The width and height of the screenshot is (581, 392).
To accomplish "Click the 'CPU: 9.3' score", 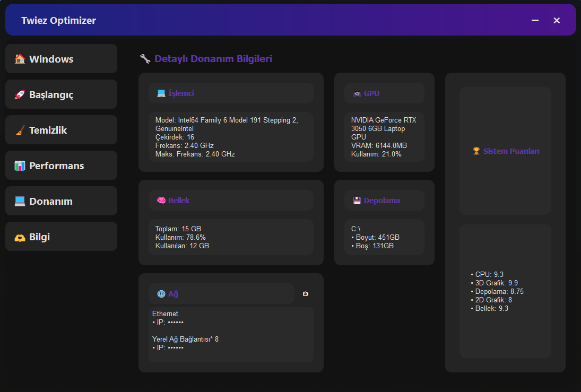I will [487, 275].
